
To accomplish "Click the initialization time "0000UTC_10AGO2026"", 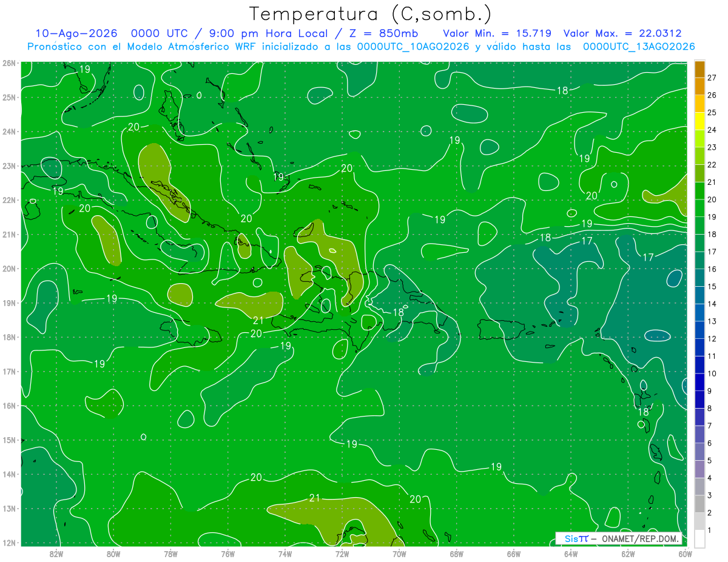I will [x=413, y=47].
